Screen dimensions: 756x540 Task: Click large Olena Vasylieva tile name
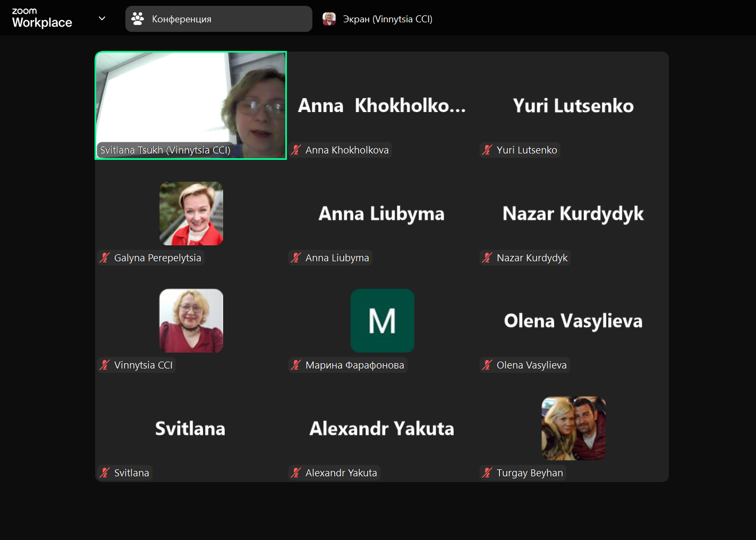click(x=573, y=321)
